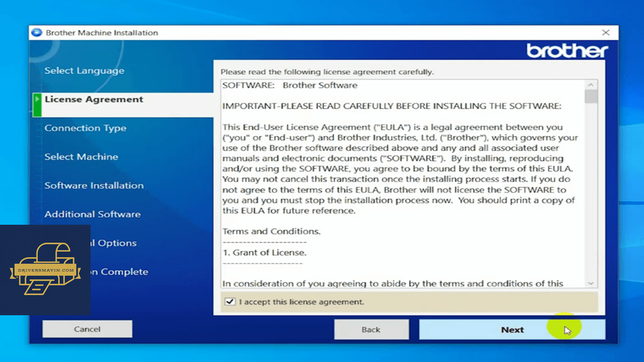Click the '1. Grant of License.' heading
The image size is (644, 362).
coord(264,252)
